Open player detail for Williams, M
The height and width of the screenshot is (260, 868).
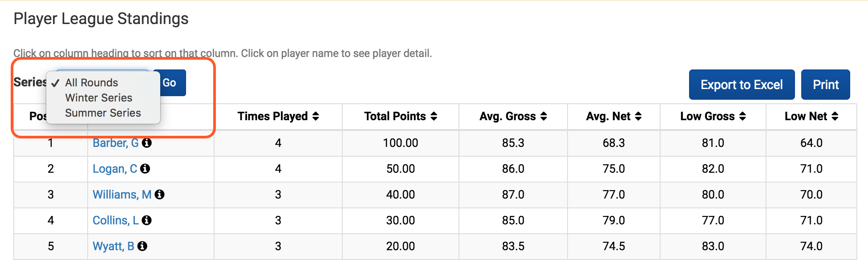(122, 195)
